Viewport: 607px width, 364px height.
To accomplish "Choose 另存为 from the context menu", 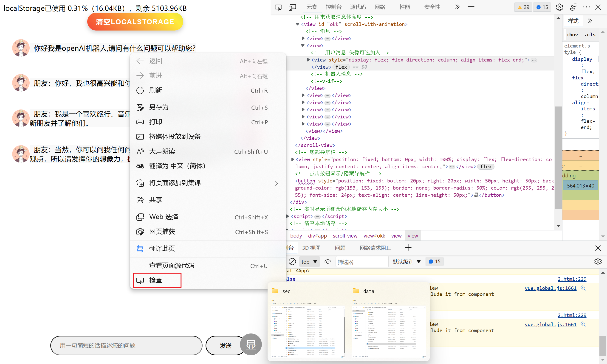I will coord(208,107).
